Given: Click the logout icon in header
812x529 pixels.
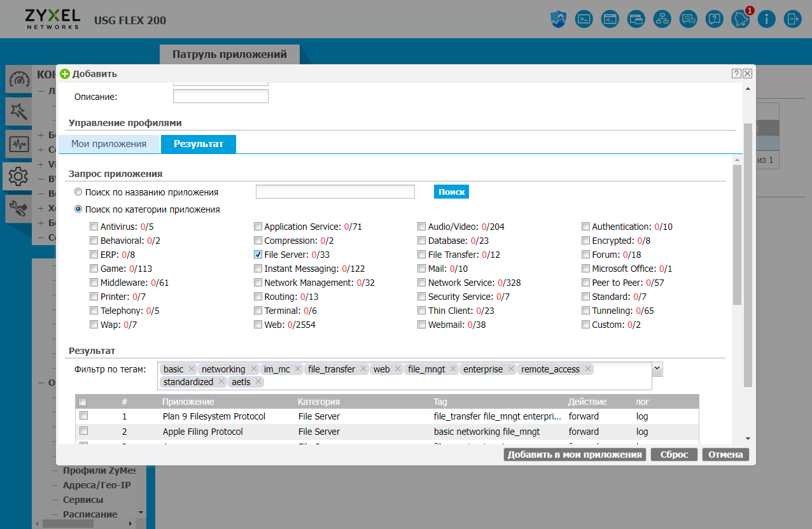Looking at the screenshot, I should point(792,19).
